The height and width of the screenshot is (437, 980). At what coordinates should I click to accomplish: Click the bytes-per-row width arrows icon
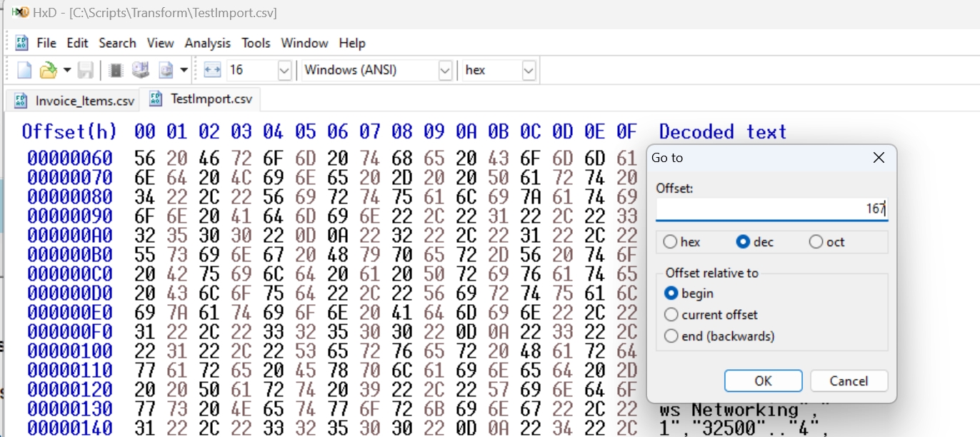pos(211,69)
